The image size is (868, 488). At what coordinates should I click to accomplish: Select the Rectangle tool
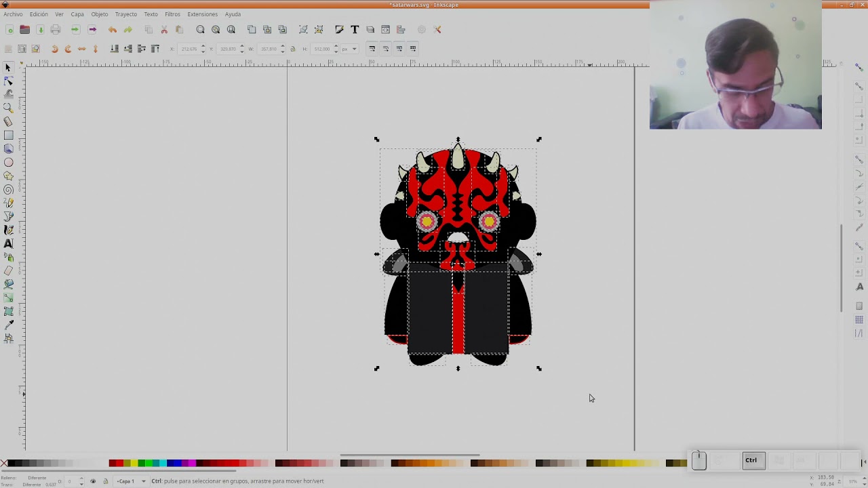(8, 136)
